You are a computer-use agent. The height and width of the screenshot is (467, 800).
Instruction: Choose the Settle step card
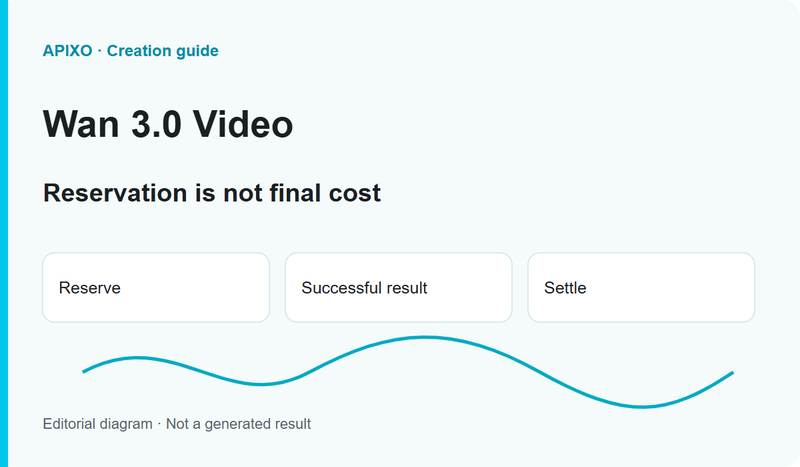tap(641, 287)
